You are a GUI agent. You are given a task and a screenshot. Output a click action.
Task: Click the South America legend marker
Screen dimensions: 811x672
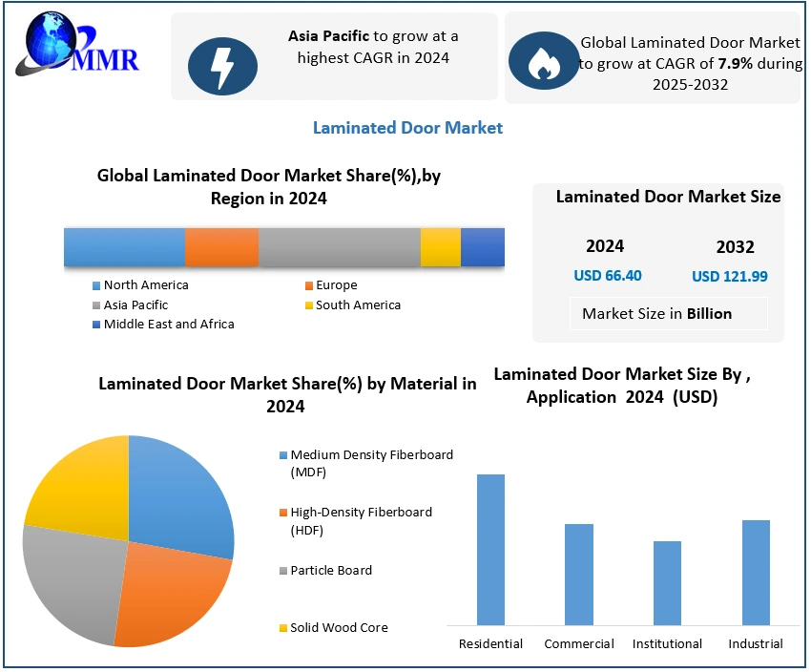(x=308, y=305)
